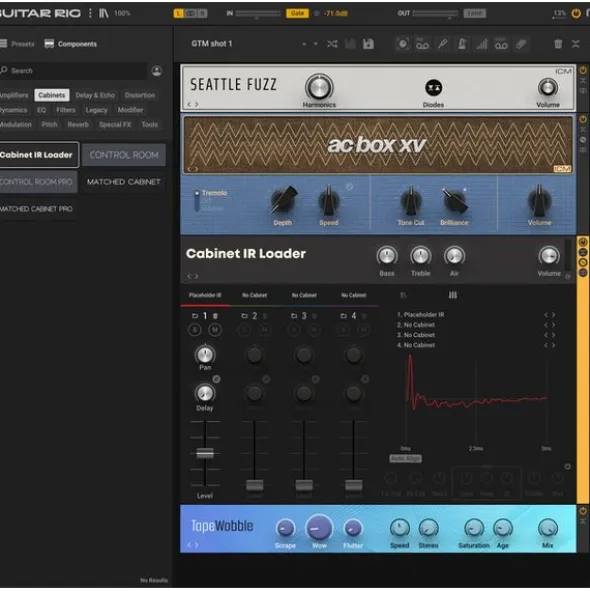Screen dimensions: 590x591
Task: Click the Auto Align button
Action: [405, 458]
